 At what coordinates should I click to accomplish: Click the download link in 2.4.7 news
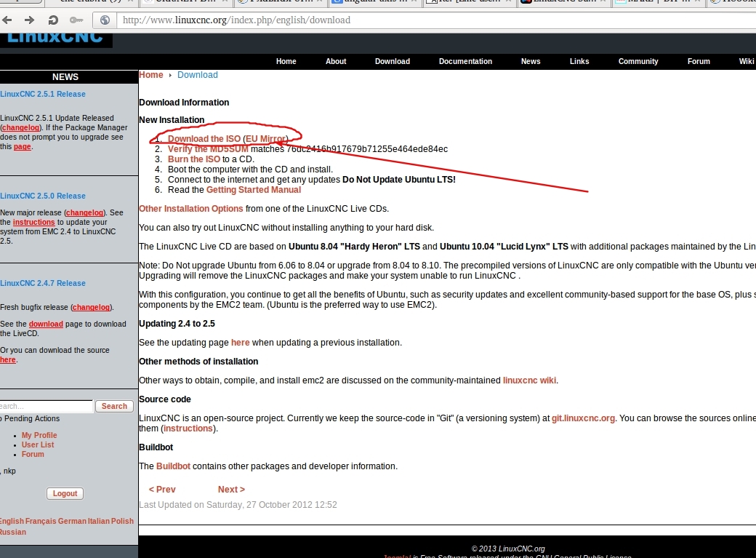(46, 324)
